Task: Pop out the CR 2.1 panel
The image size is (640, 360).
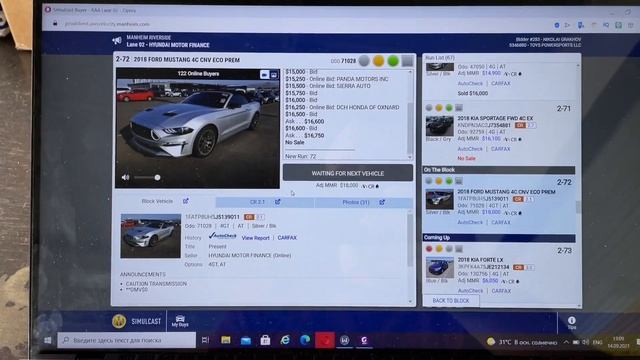Action: pyautogui.click(x=278, y=202)
